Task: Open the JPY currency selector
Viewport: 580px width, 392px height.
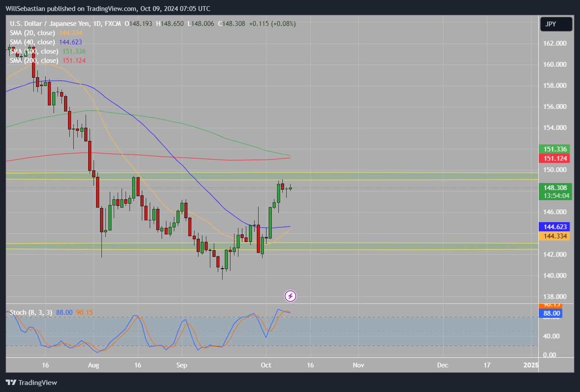Action: click(x=556, y=24)
